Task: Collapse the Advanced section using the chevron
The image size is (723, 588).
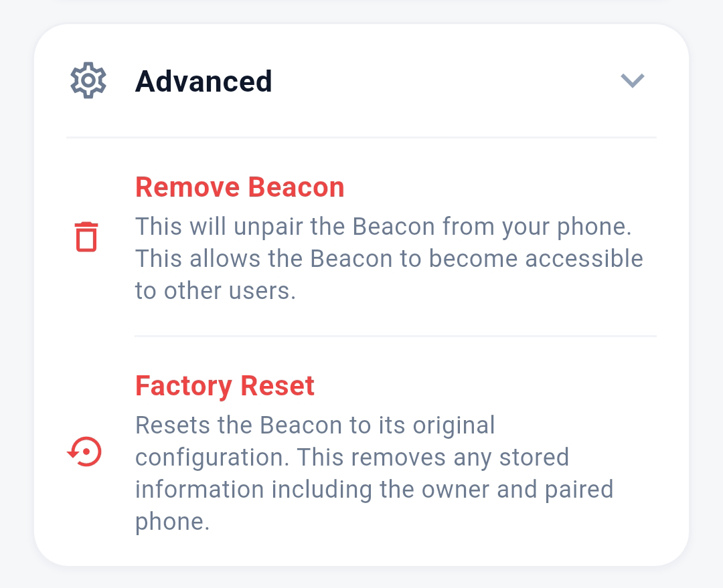Action: coord(632,81)
